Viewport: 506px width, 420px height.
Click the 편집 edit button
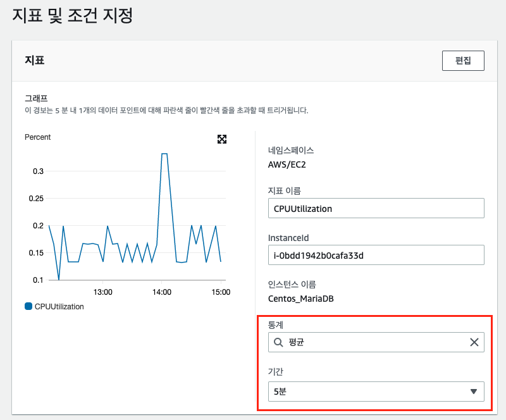point(463,60)
